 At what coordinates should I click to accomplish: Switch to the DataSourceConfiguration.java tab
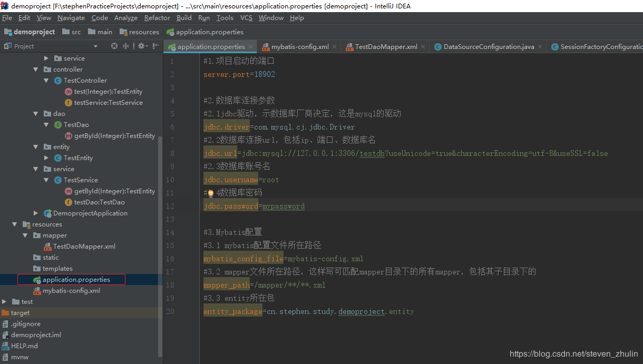(488, 46)
